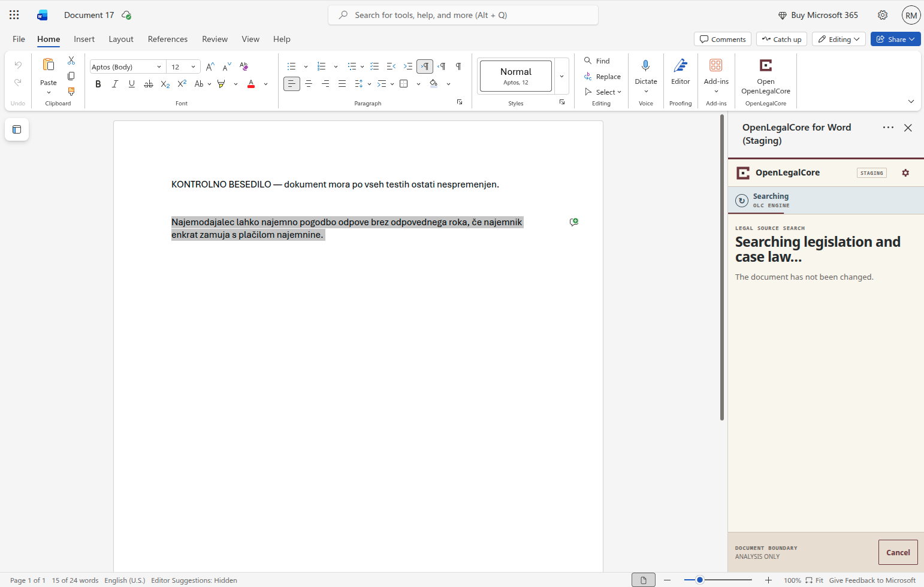The image size is (924, 587).
Task: Open Microsoft 365 settings gear
Action: [x=883, y=15]
